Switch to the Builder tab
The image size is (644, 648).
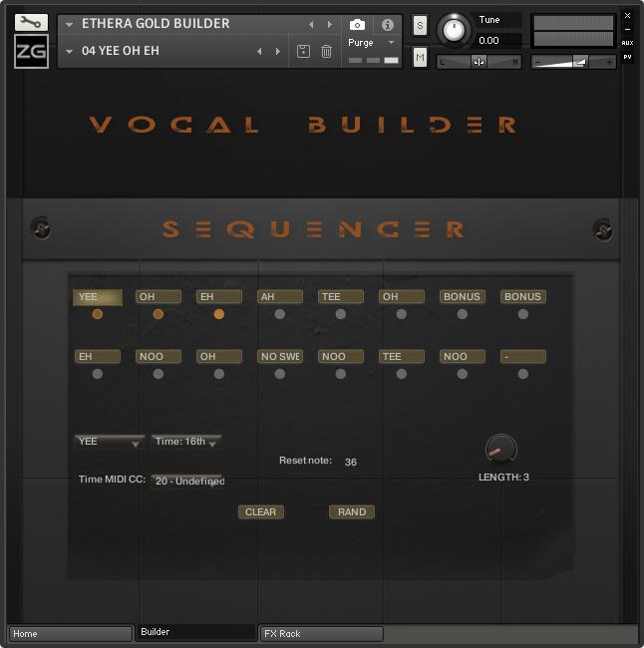pyautogui.click(x=196, y=632)
